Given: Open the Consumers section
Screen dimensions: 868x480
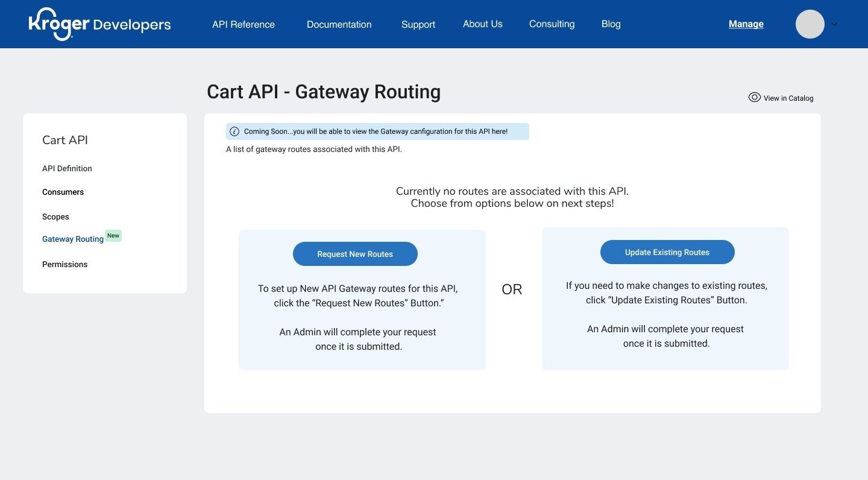Looking at the screenshot, I should tap(63, 192).
